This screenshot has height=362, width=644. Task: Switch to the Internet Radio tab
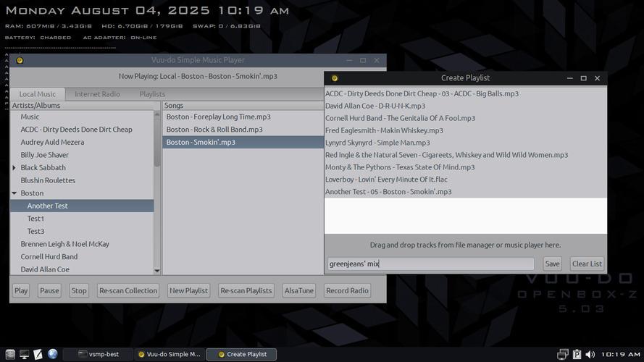97,94
